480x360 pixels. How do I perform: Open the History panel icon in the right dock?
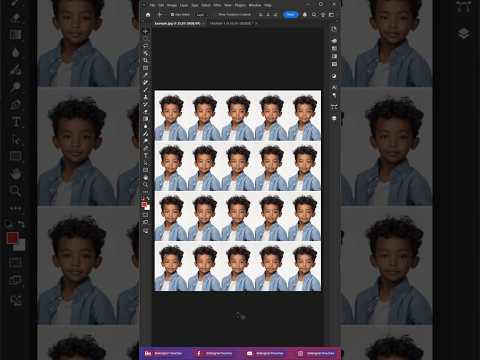click(x=334, y=29)
